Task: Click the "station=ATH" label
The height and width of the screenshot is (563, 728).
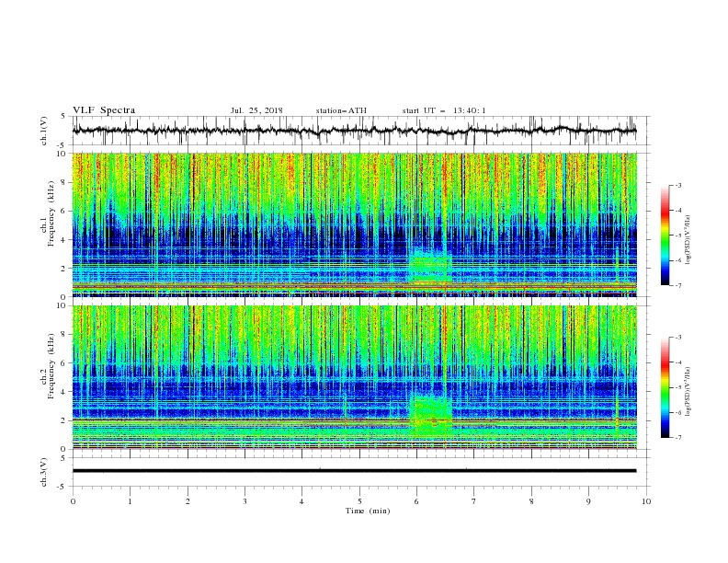Action: [341, 110]
